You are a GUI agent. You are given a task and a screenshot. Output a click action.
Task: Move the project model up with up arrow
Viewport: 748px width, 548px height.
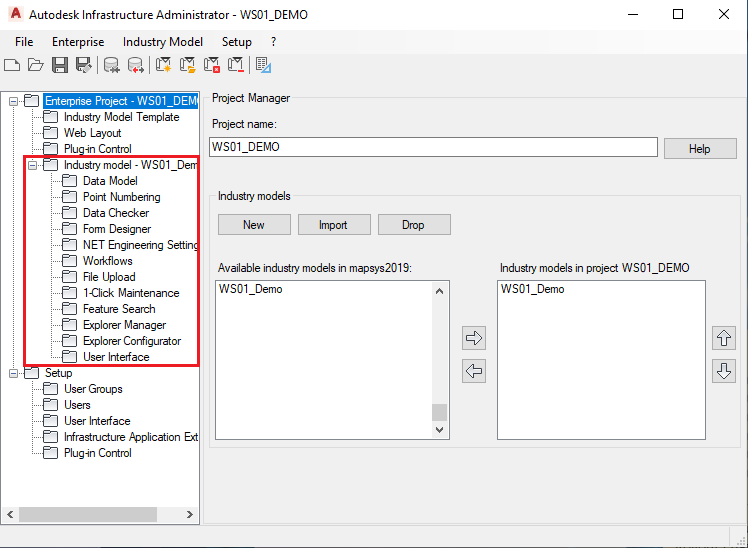(x=724, y=338)
